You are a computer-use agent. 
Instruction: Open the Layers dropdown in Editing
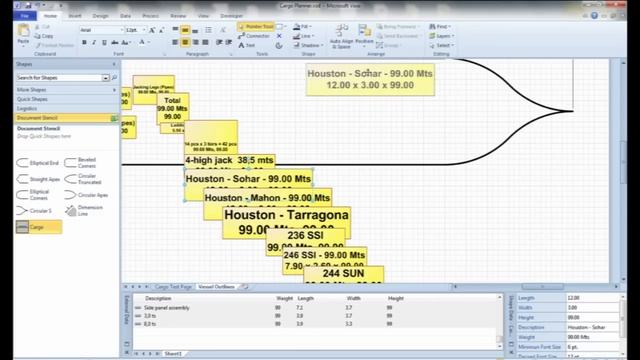pos(442,36)
